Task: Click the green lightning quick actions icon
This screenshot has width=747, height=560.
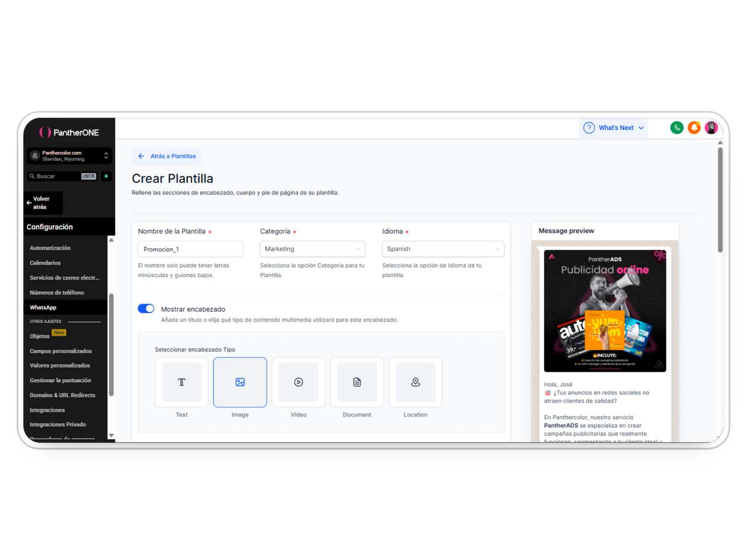Action: click(x=106, y=176)
